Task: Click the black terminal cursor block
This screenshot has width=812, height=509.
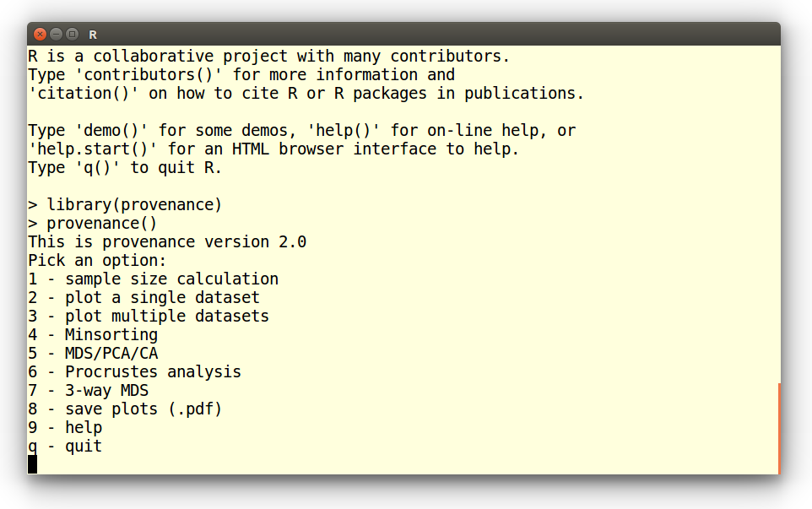Action: (x=32, y=464)
